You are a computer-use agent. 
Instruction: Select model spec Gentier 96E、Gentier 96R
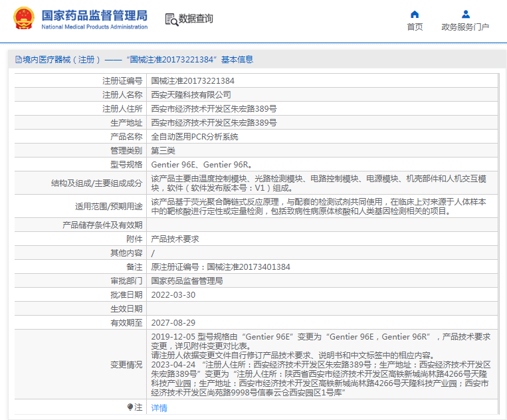[202, 165]
